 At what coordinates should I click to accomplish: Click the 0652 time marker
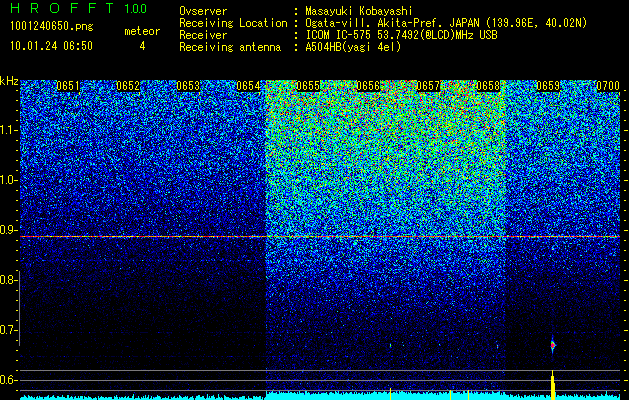tap(128, 86)
